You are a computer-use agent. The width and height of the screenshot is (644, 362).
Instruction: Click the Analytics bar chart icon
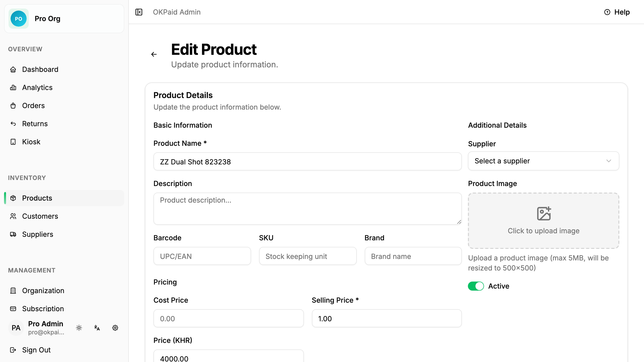click(x=13, y=87)
